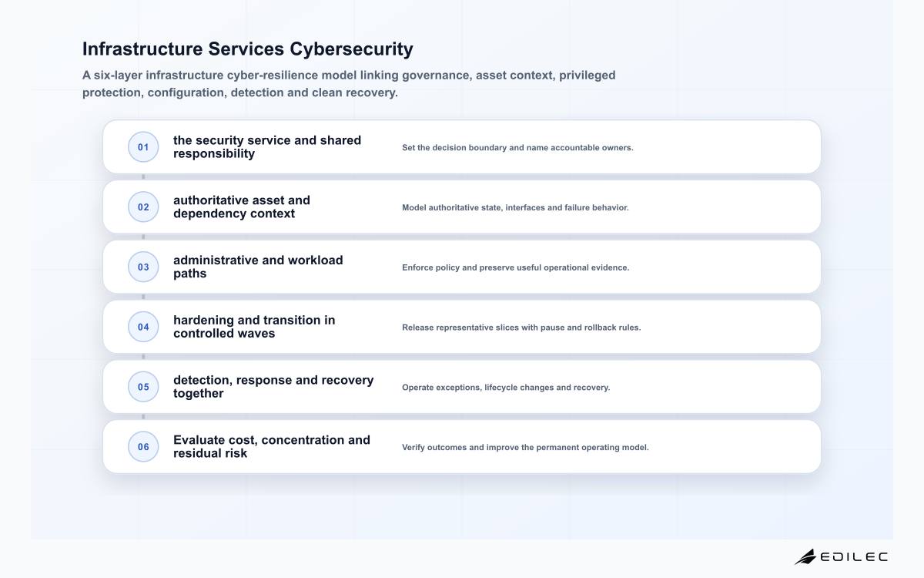Click 'Release representative slices' description text

pyautogui.click(x=521, y=328)
